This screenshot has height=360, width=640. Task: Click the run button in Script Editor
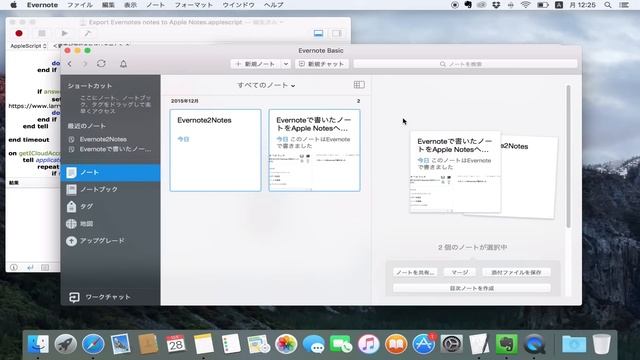pyautogui.click(x=64, y=33)
